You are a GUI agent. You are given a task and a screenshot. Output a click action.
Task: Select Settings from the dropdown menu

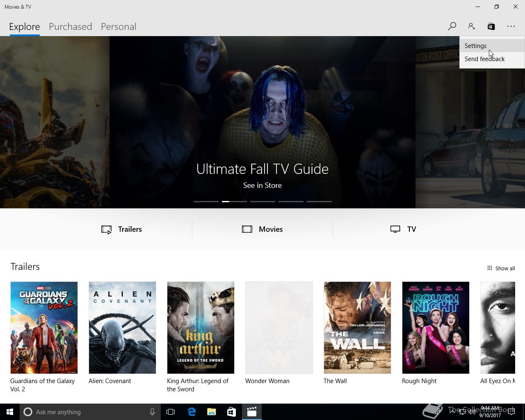click(x=492, y=46)
